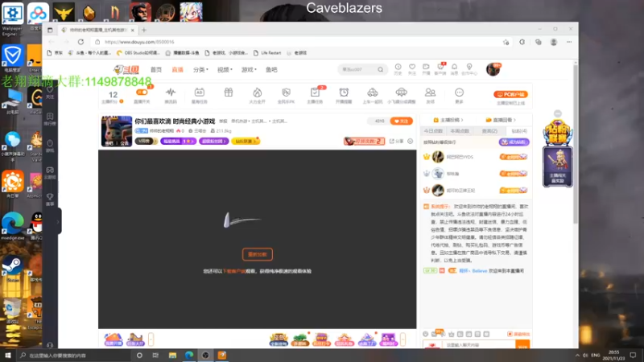The height and width of the screenshot is (362, 644).
Task: Click the yellow 钻粉联盟 button
Action: 246,142
